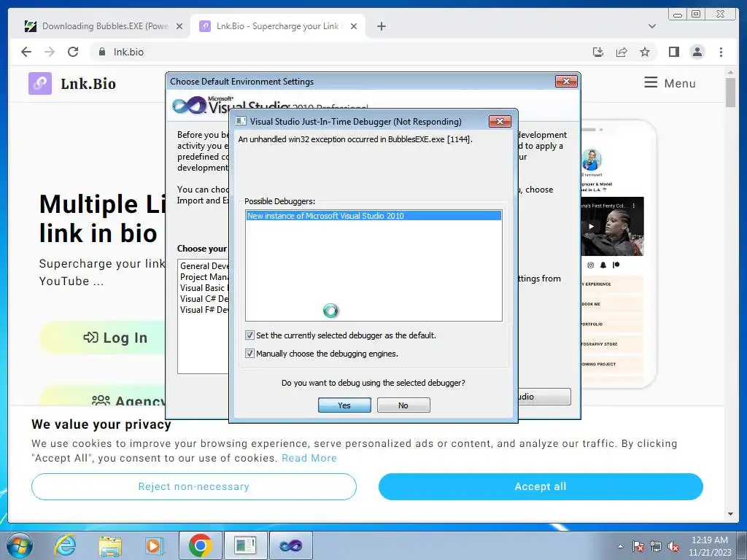Image resolution: width=747 pixels, height=560 pixels.
Task: Click the Patreon icon in phone preview
Action: coord(616,265)
